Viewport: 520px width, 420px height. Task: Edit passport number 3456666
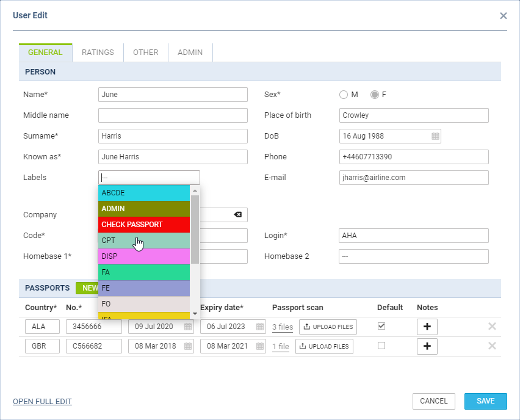[94, 327]
